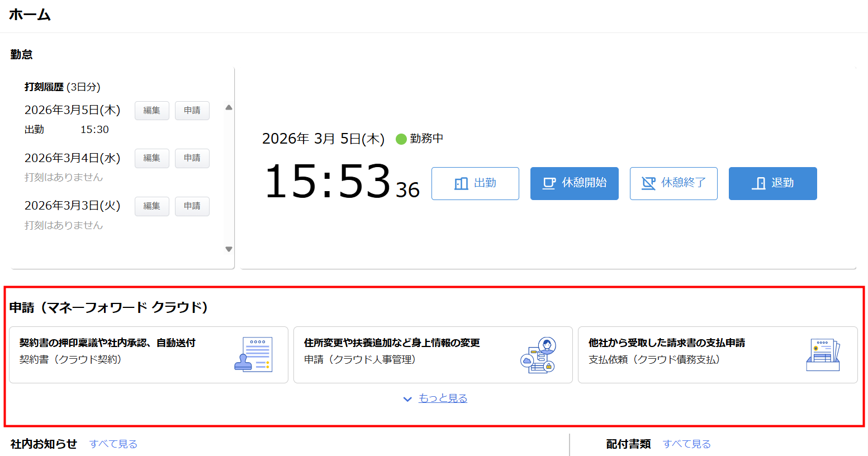Edit the March 4 punch record
Image resolution: width=868 pixels, height=456 pixels.
point(151,158)
